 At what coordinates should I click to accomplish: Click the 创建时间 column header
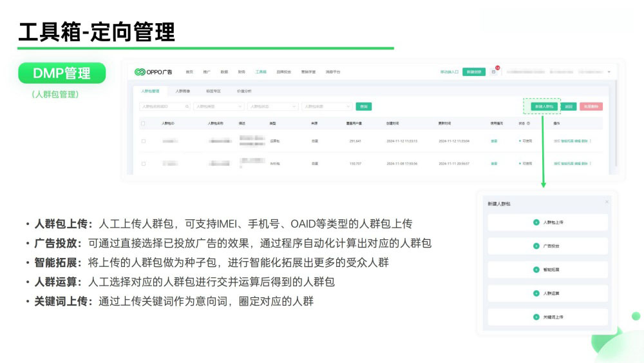click(x=392, y=123)
